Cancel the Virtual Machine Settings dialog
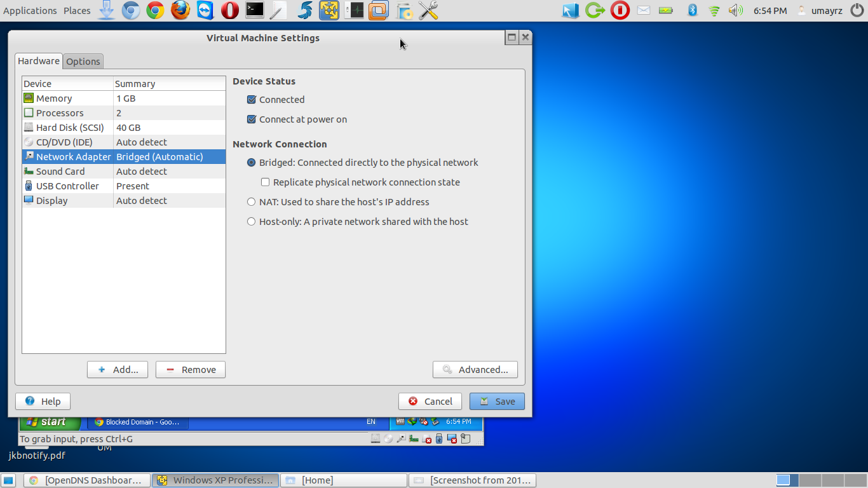This screenshot has height=488, width=868. [x=430, y=402]
